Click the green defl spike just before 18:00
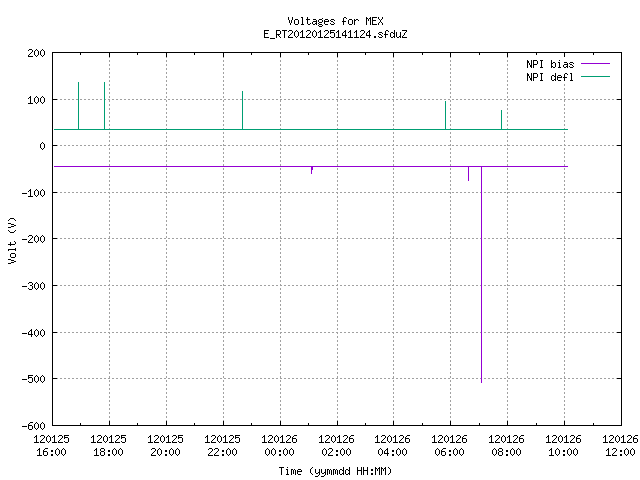 [x=104, y=106]
